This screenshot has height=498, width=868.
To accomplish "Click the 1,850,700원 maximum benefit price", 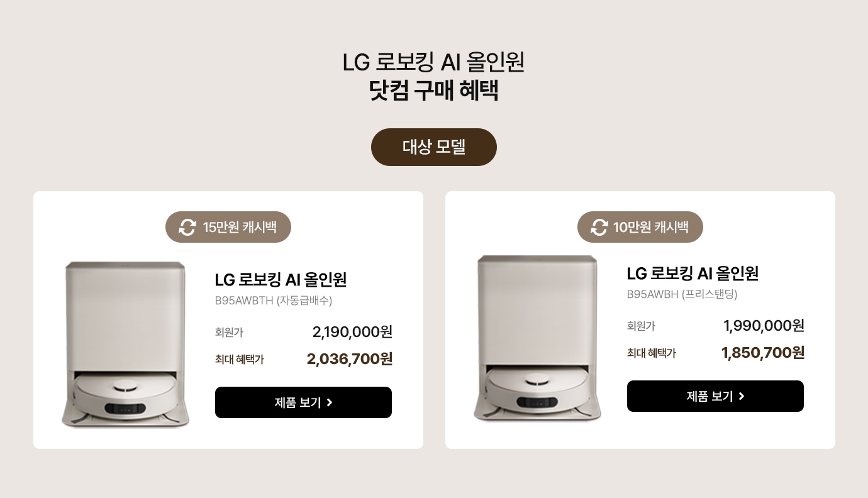I will click(763, 353).
